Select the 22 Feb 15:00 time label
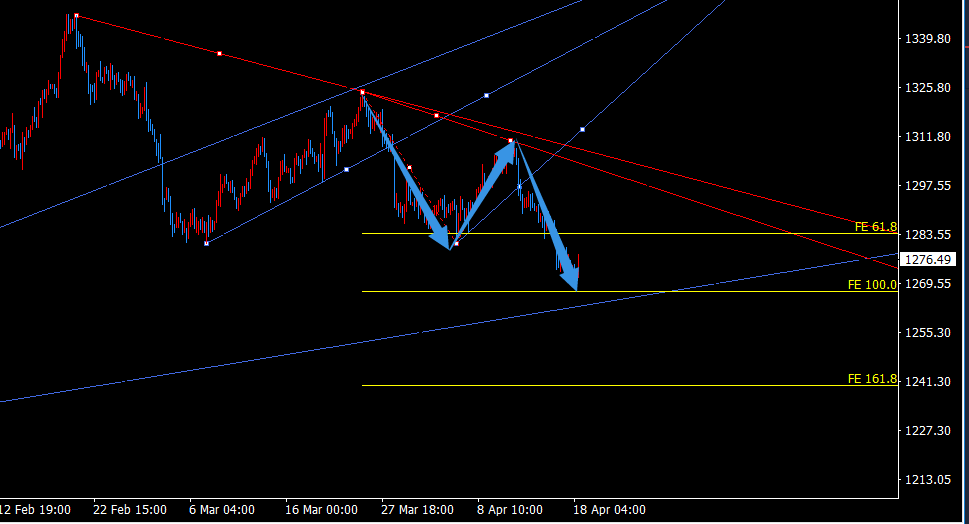969x524 pixels. 130,510
